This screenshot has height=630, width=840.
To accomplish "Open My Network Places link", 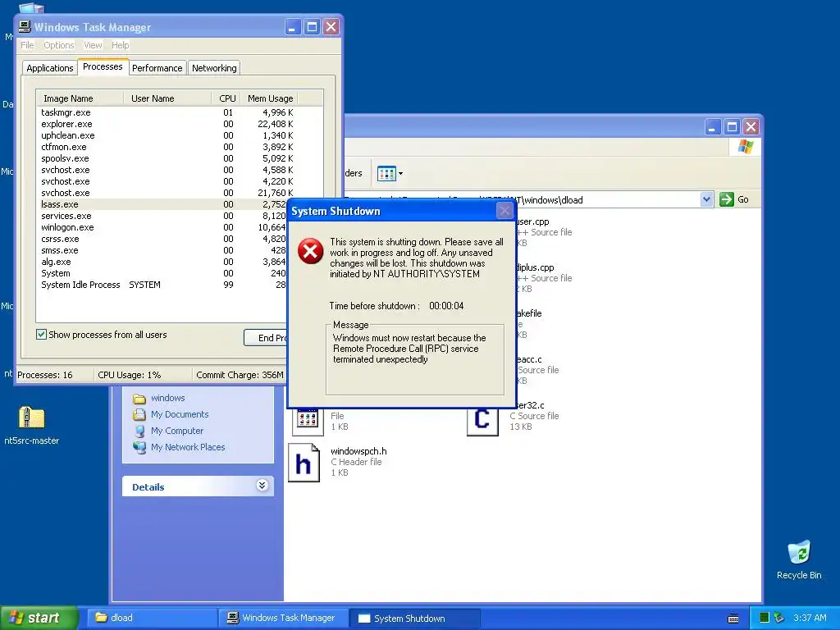I will (188, 447).
